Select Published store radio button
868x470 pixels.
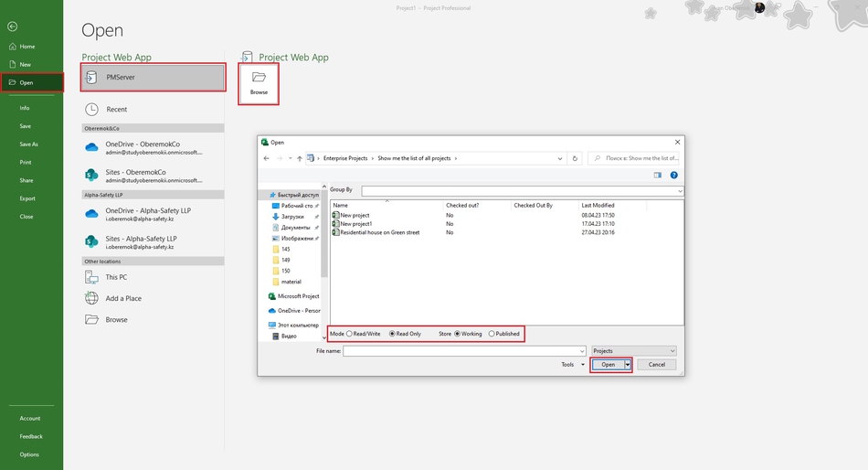point(492,334)
